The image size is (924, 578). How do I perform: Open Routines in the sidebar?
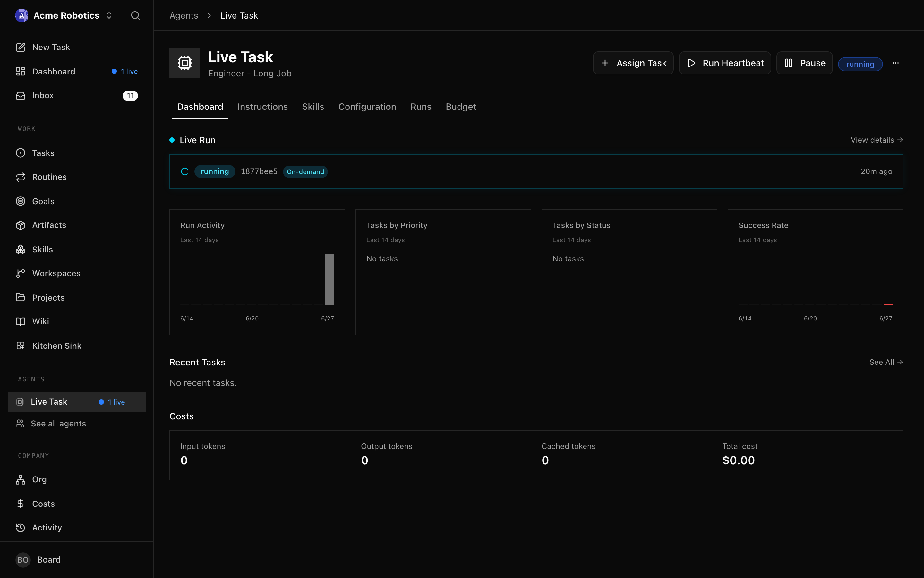click(76, 177)
